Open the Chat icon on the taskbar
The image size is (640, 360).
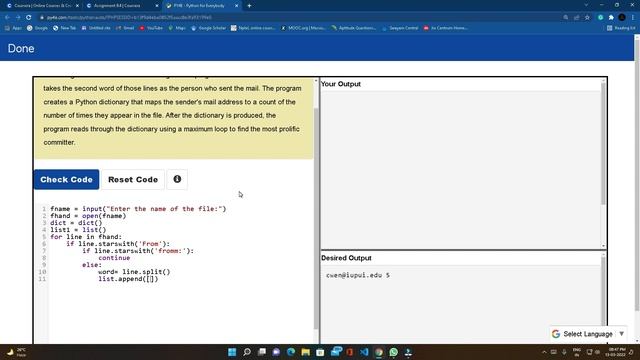pyautogui.click(x=276, y=352)
